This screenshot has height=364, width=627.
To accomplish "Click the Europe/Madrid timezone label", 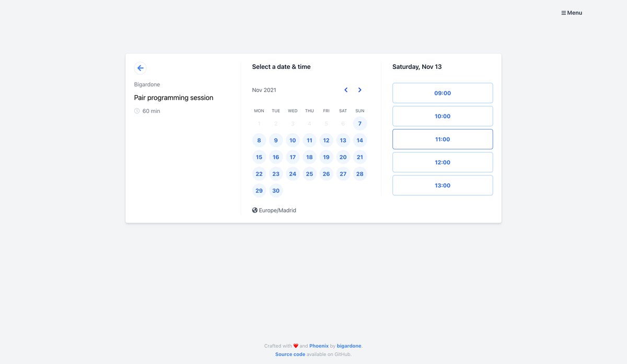I will (277, 210).
